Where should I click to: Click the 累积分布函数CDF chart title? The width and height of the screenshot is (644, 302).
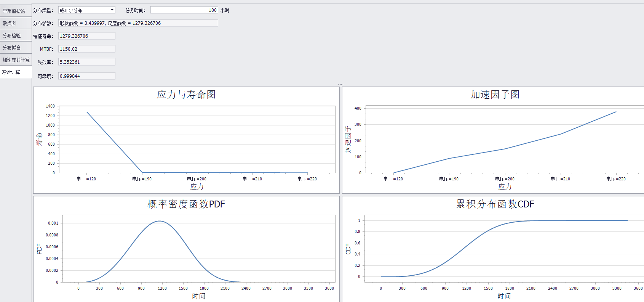(x=495, y=204)
